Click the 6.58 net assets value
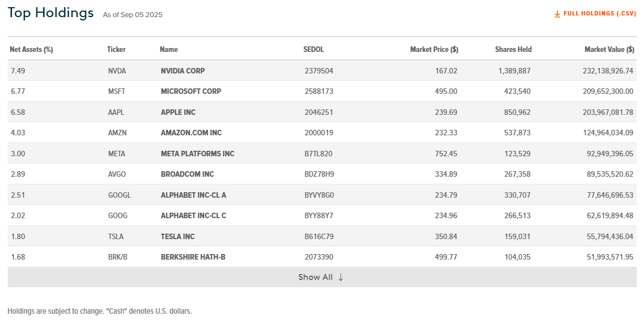The height and width of the screenshot is (322, 644). pyautogui.click(x=18, y=112)
